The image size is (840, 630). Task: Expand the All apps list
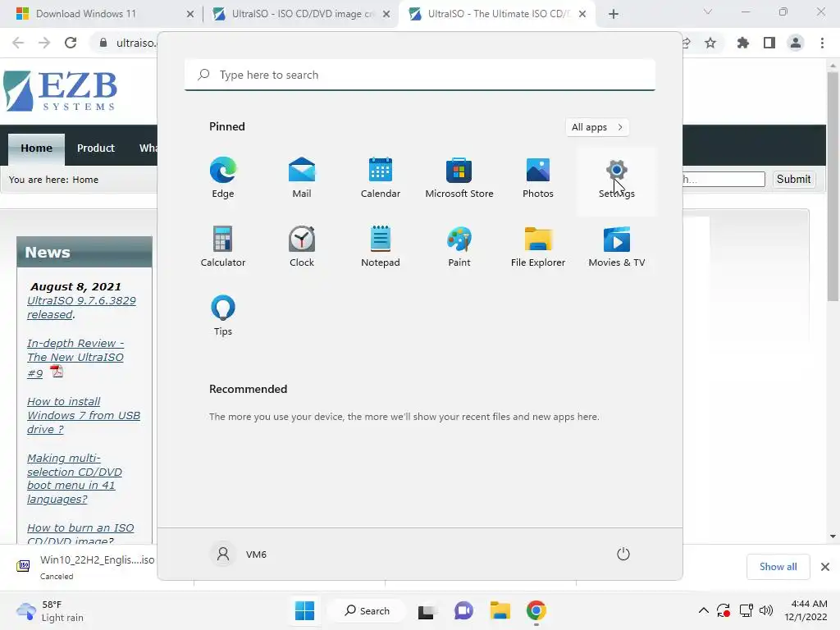pos(597,127)
